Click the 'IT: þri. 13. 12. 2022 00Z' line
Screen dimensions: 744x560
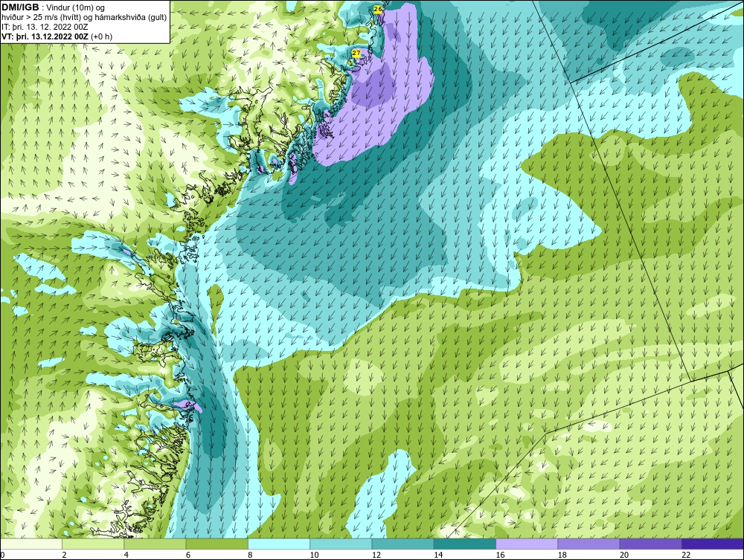pos(45,27)
